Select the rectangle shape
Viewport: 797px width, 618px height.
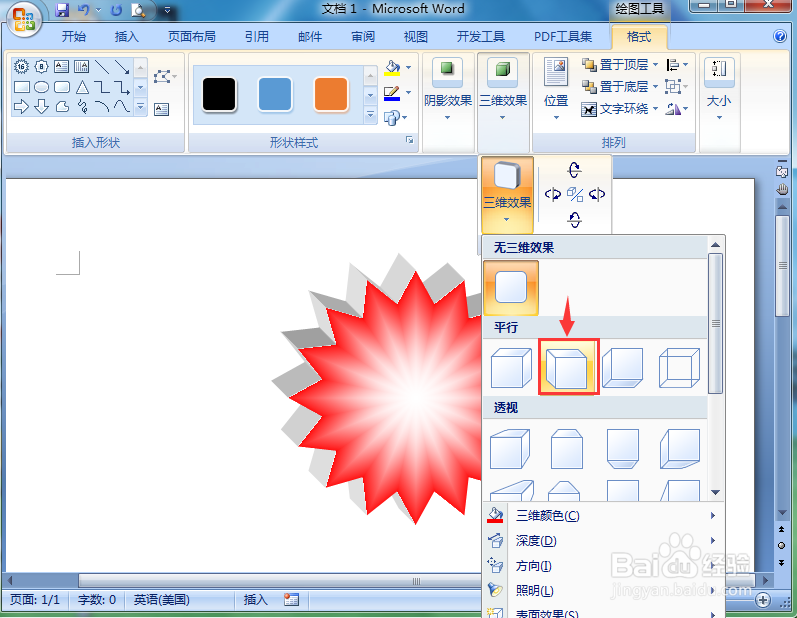pyautogui.click(x=21, y=87)
